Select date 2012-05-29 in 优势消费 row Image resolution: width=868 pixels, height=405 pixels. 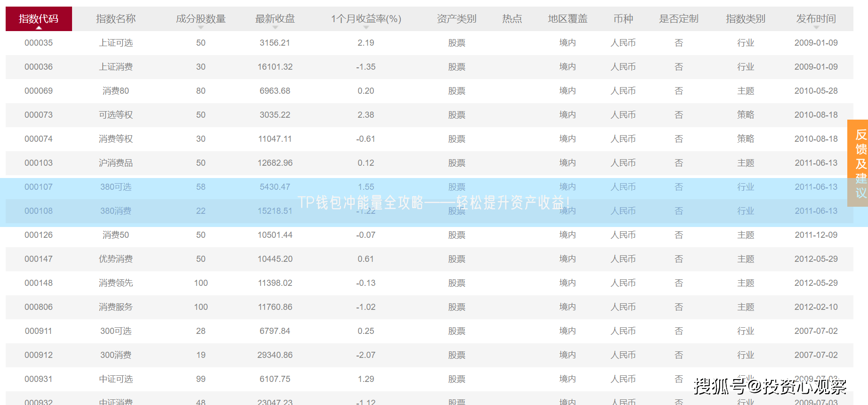(816, 259)
